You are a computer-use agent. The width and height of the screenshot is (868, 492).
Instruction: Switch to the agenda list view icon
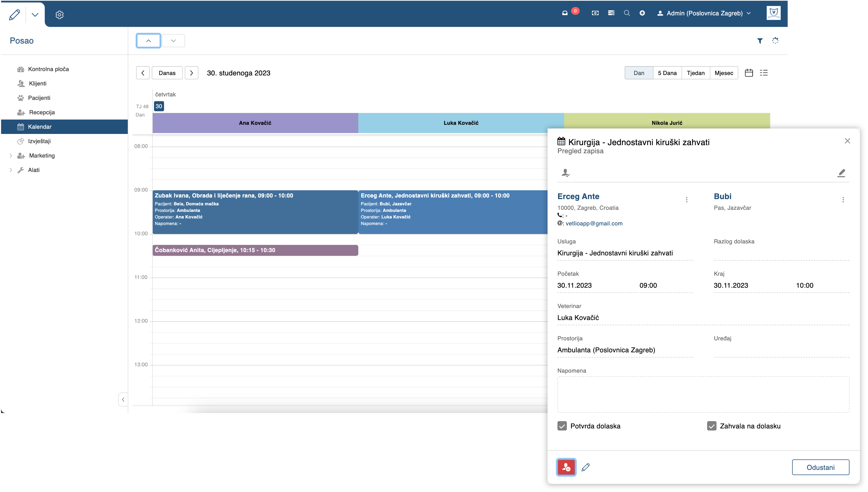764,73
